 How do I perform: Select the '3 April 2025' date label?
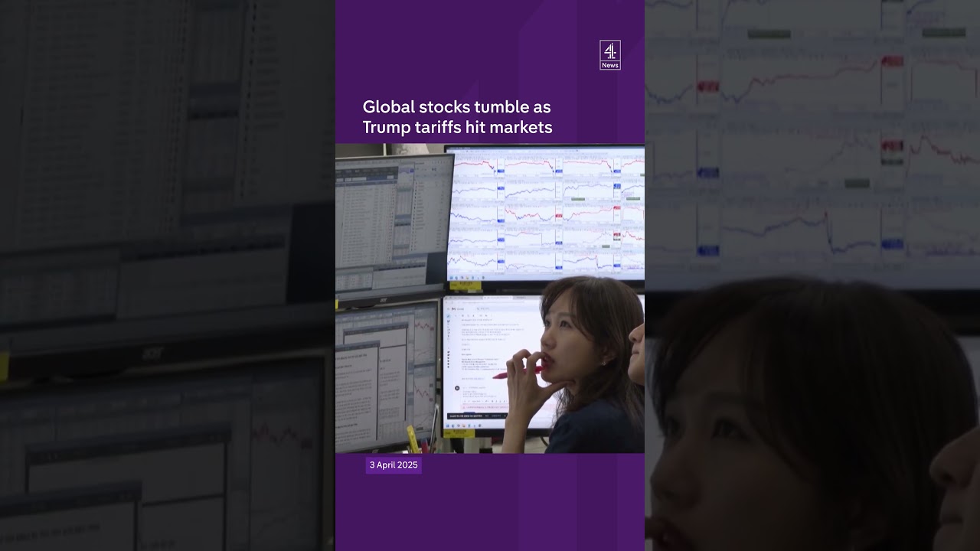[x=394, y=465]
